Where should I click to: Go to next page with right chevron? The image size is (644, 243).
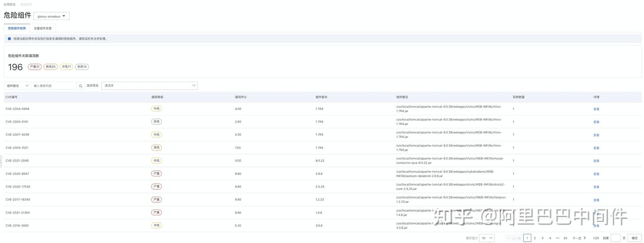585,238
